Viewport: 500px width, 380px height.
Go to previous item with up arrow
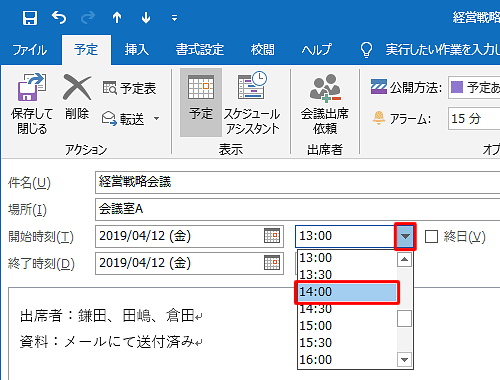(117, 17)
